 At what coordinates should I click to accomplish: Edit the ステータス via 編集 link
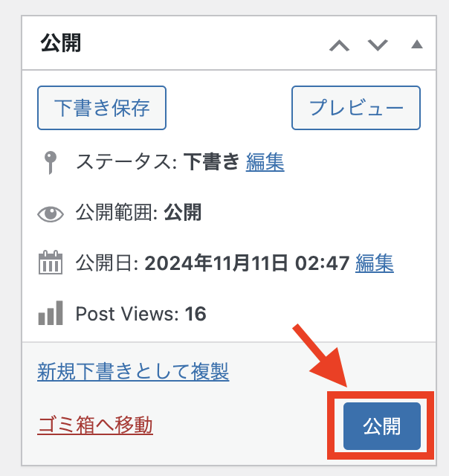coord(265,162)
